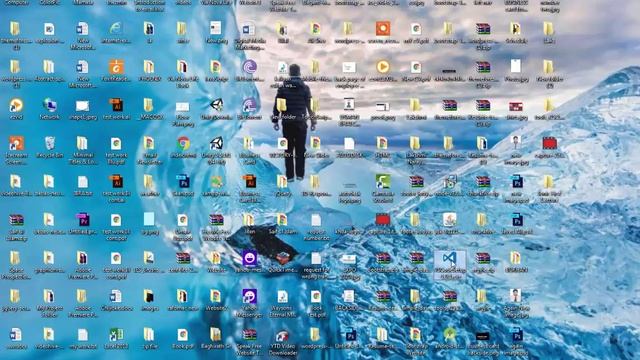This screenshot has height=360, width=640.
Task: Open the Excel spreadsheet file icon
Action: 116,336
